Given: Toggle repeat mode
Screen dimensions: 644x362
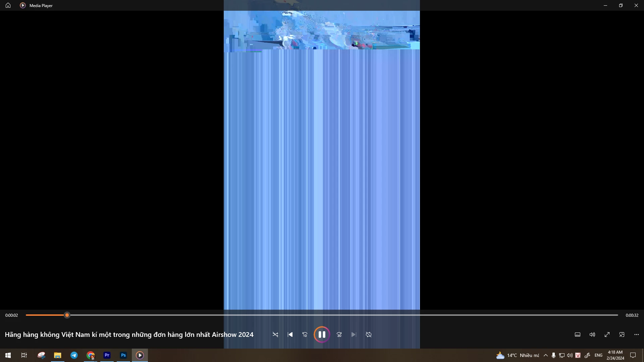Looking at the screenshot, I should [x=369, y=335].
